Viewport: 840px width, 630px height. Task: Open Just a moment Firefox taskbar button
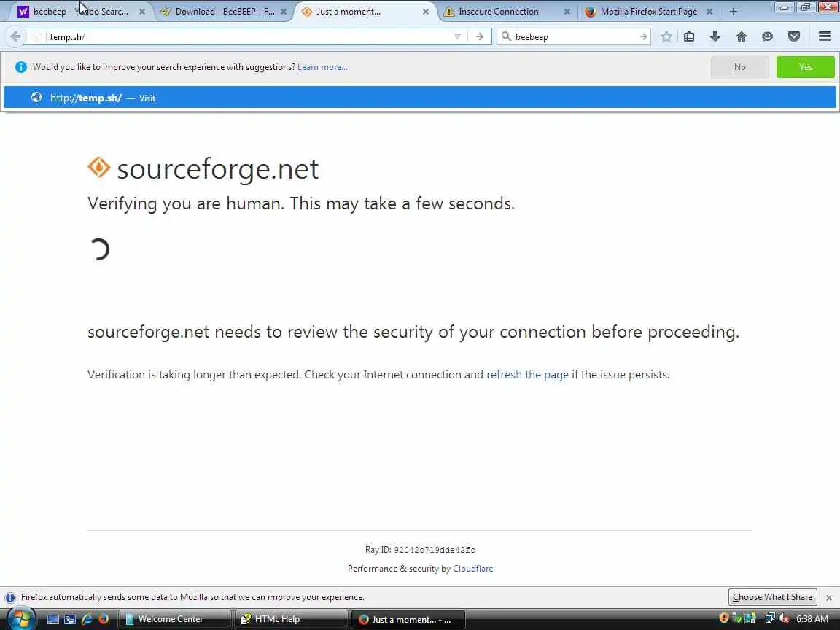pos(408,619)
